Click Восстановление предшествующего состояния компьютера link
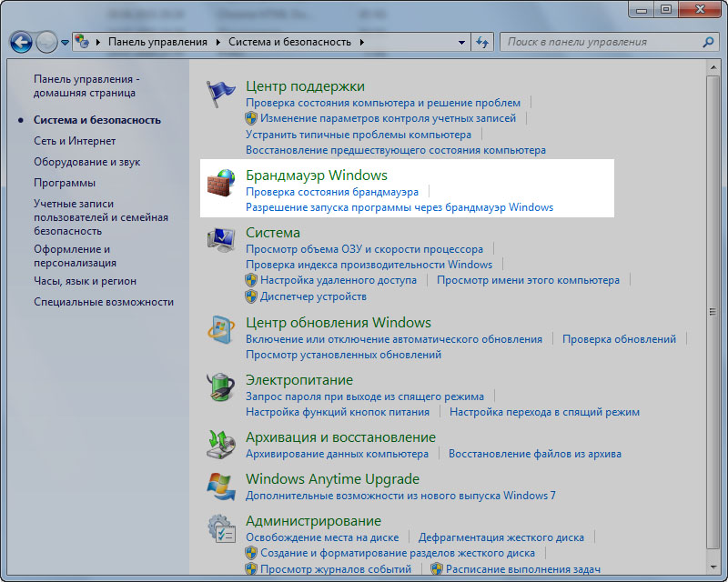Viewport: 728px width, 582px height. coord(396,150)
